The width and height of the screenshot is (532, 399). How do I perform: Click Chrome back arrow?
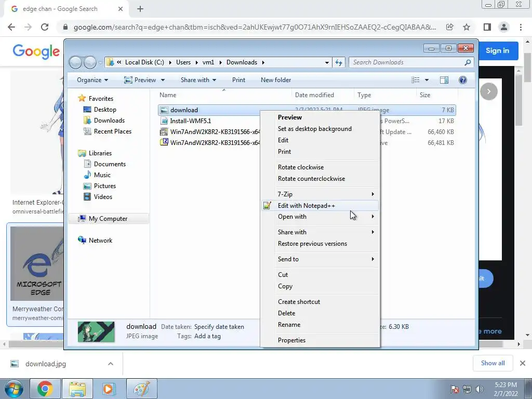click(x=11, y=27)
